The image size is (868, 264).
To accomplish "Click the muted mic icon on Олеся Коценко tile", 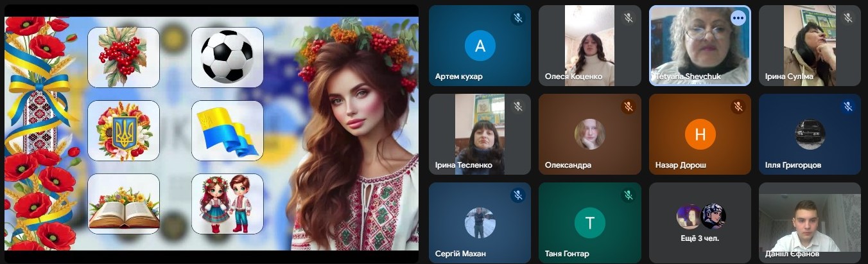I will [x=628, y=18].
